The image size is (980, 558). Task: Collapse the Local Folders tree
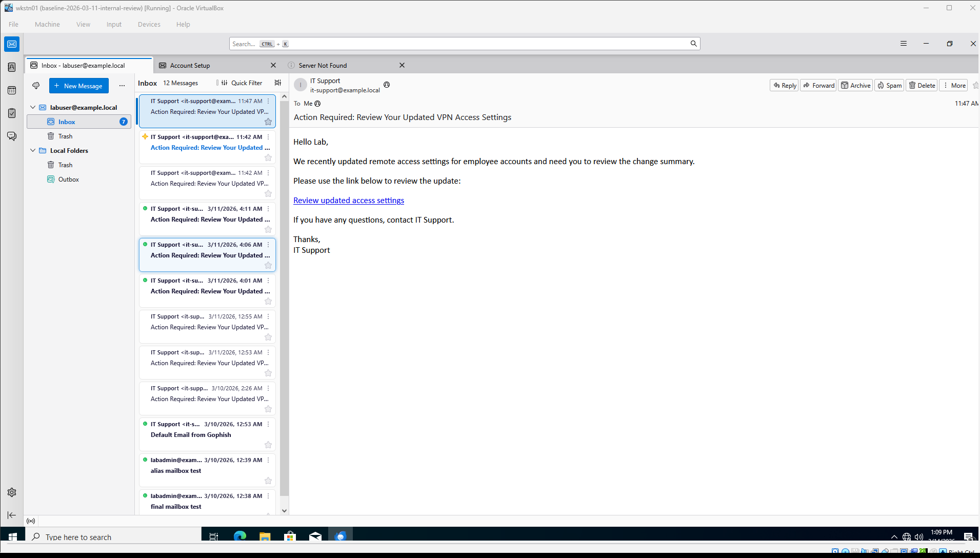[33, 151]
